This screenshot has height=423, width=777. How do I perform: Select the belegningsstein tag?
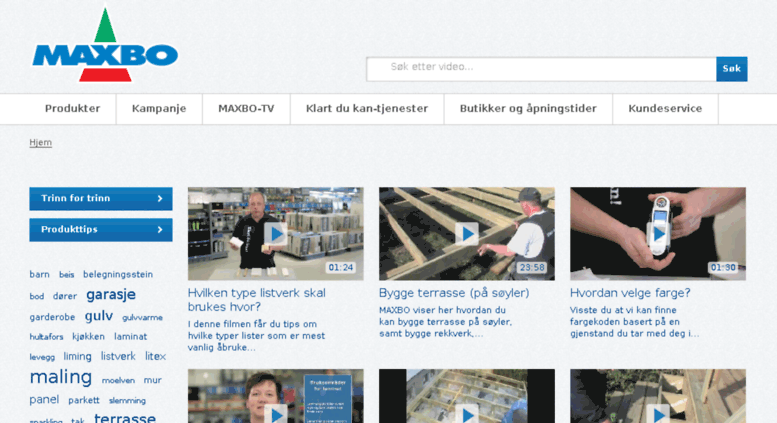[x=118, y=274]
